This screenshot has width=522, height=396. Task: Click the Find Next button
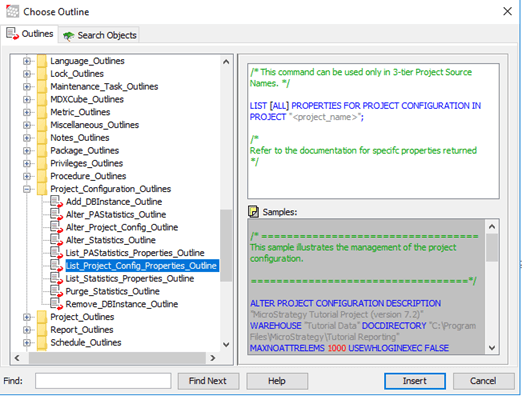[208, 381]
